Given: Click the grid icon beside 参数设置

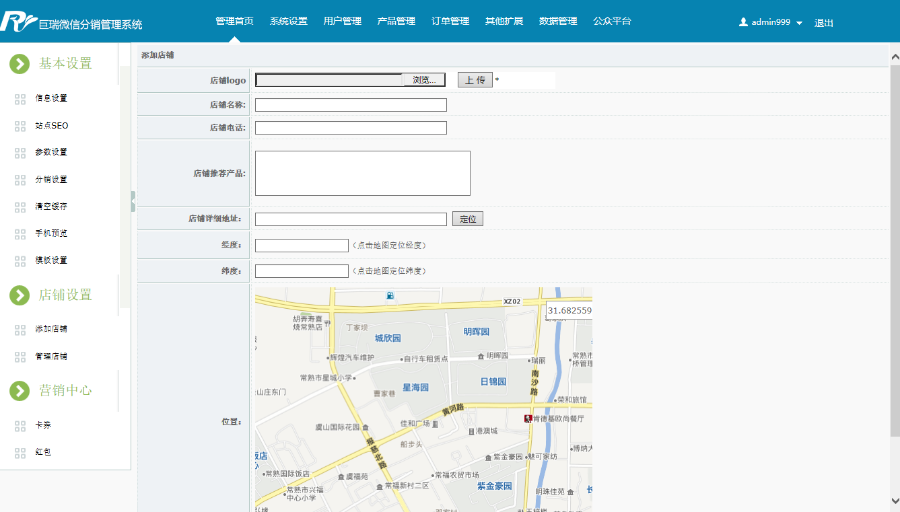Looking at the screenshot, I should [x=20, y=153].
